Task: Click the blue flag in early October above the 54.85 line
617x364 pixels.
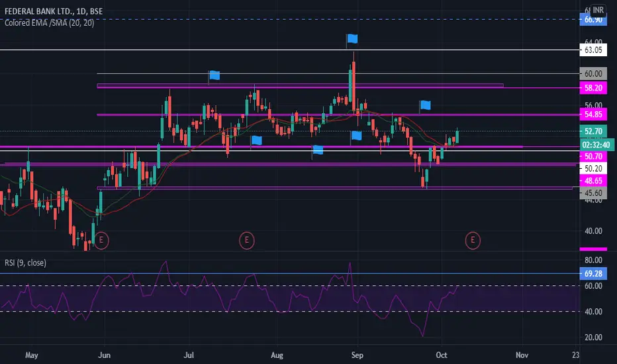Action: tap(426, 105)
